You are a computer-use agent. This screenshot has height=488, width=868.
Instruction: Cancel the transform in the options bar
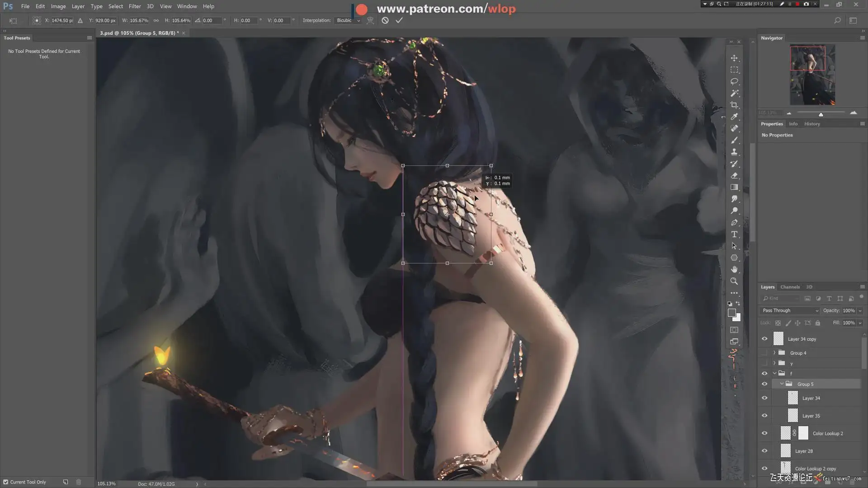[x=385, y=20]
